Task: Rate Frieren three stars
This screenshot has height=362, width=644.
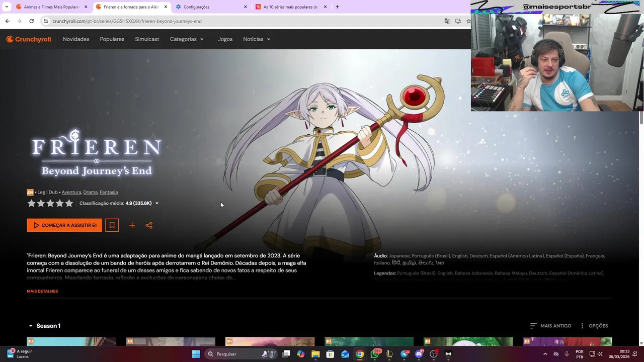Action: (50, 203)
